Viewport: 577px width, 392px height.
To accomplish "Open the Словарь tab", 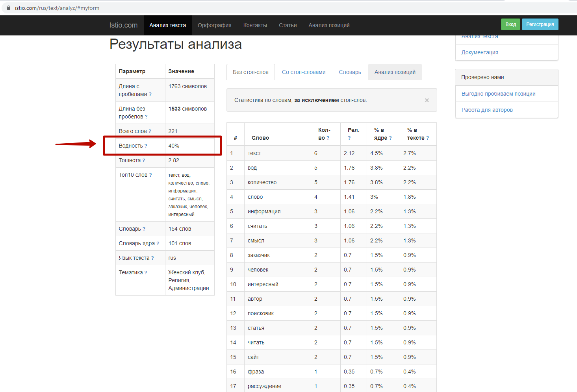I will 350,72.
